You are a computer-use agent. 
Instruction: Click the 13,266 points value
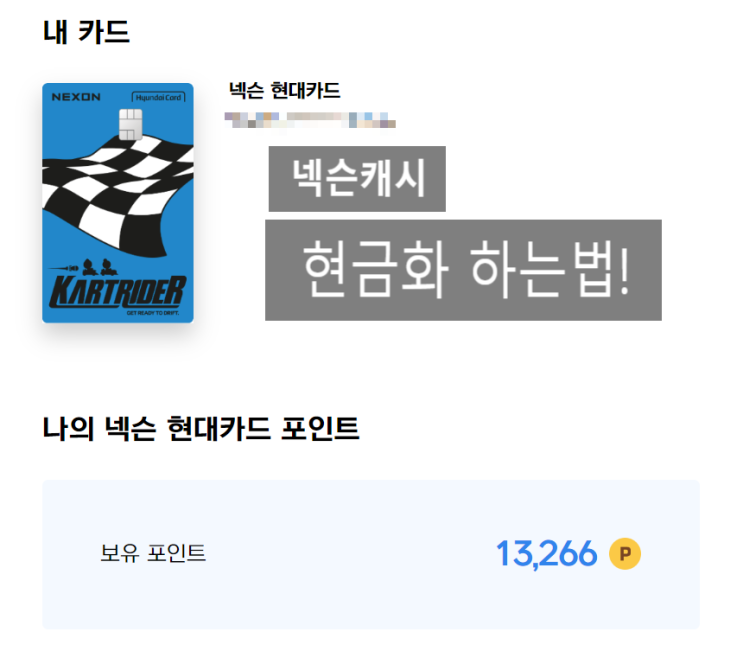(546, 553)
